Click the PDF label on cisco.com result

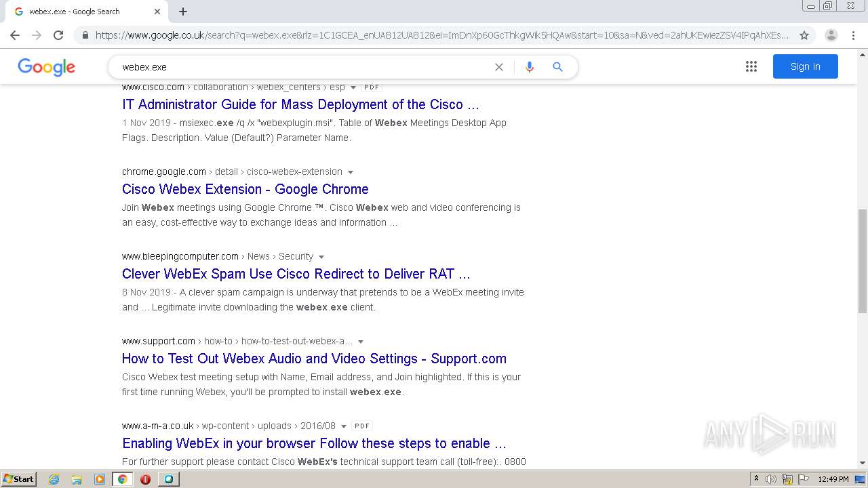pos(371,87)
